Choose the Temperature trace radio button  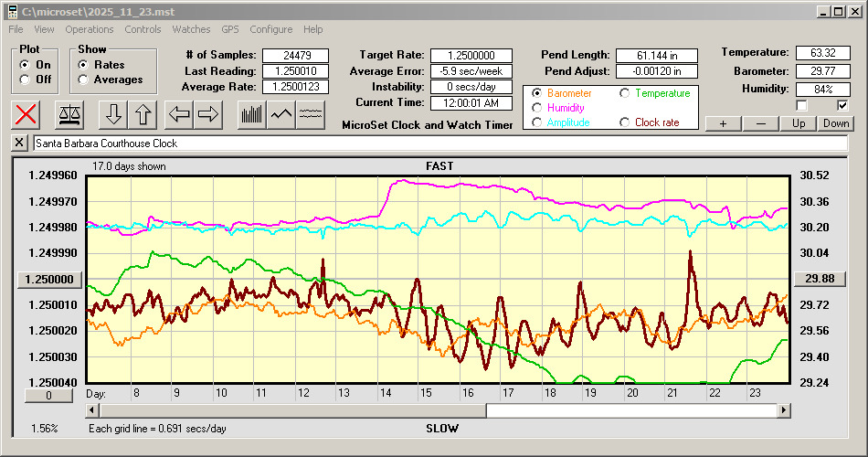[625, 93]
